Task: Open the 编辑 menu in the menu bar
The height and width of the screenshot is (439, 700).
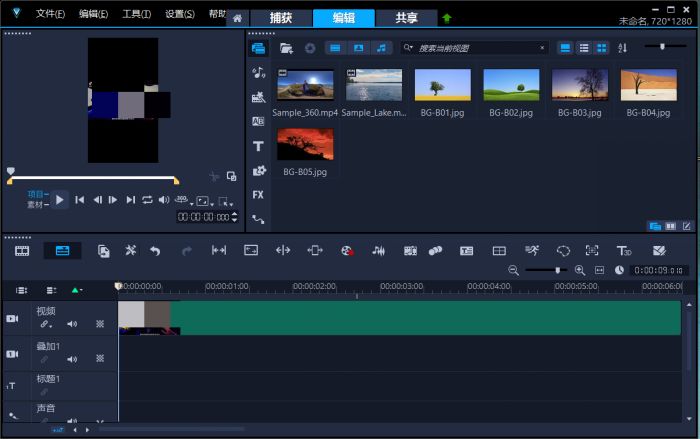Action: [93, 14]
